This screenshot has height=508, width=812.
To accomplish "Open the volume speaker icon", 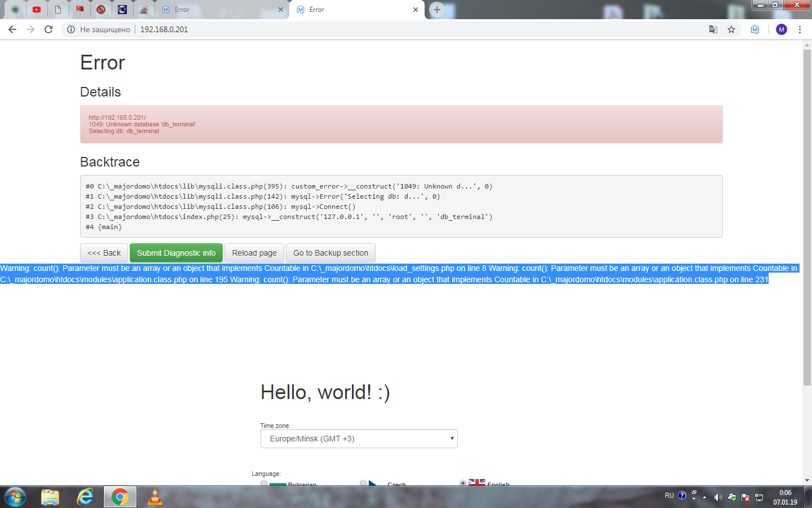I will [x=718, y=497].
